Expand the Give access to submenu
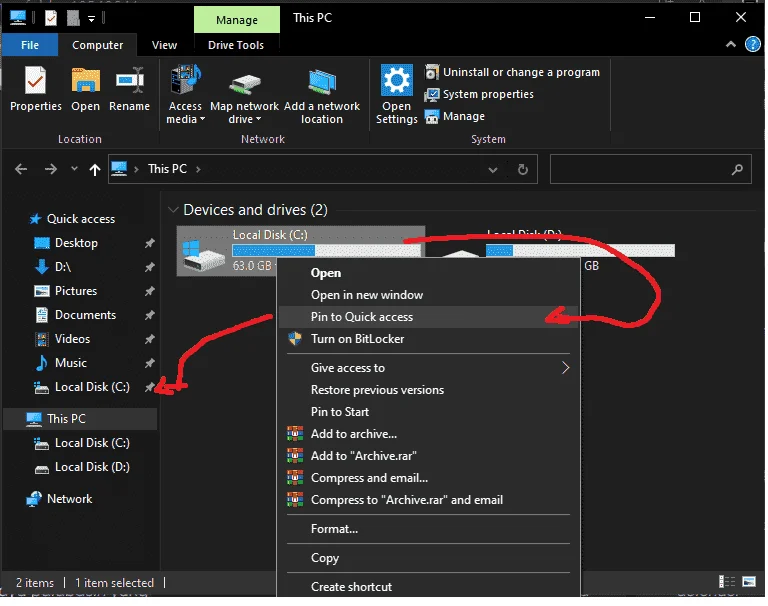This screenshot has height=606, width=768. click(428, 368)
